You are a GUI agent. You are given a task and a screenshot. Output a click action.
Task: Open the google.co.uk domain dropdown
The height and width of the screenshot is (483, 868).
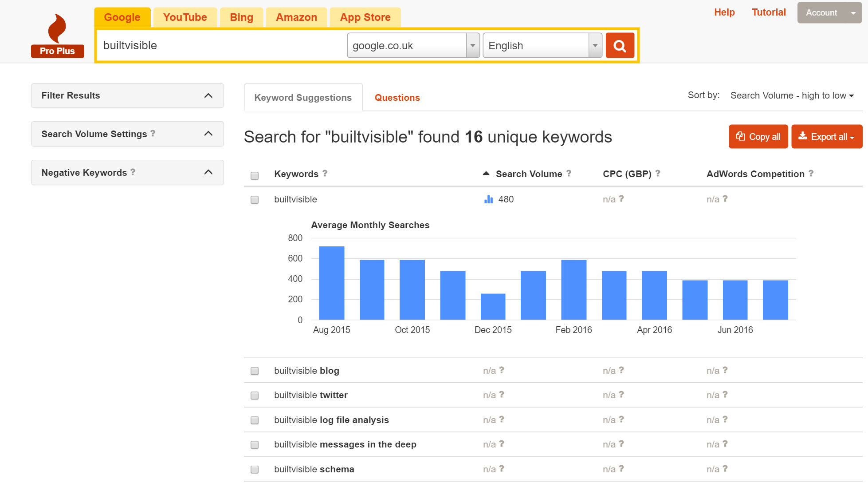pos(413,45)
